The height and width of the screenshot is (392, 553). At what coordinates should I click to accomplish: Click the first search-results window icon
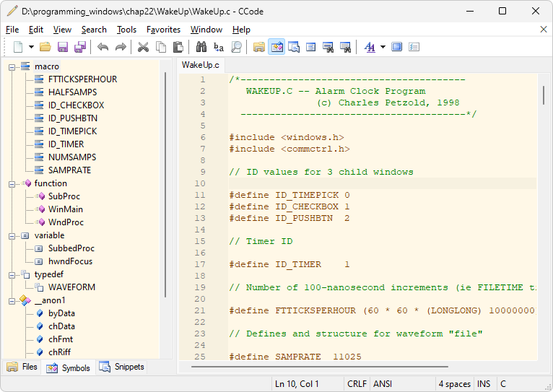[328, 47]
